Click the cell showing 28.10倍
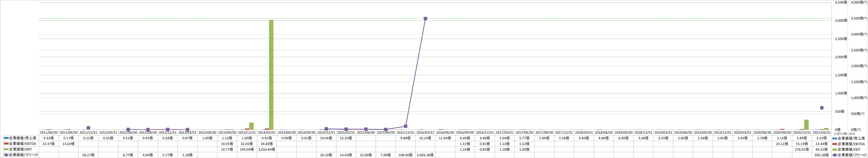The width and height of the screenshot is (868, 158). click(326, 155)
